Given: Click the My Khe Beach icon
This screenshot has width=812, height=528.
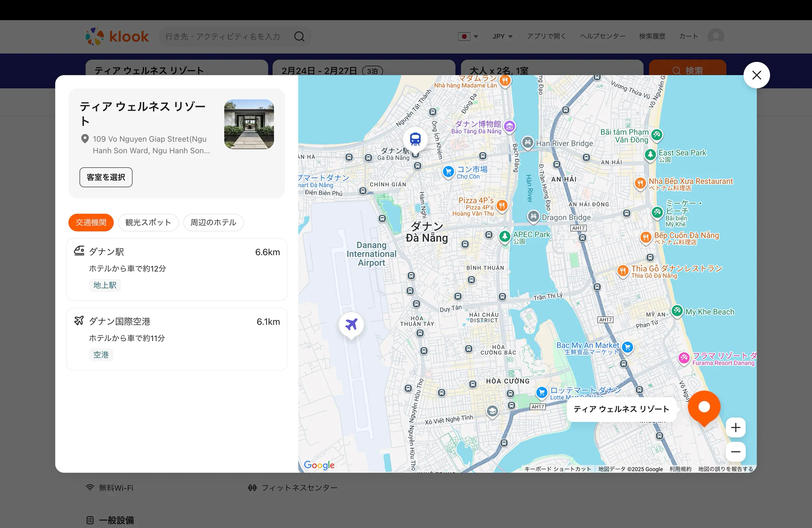Looking at the screenshot, I should (677, 311).
